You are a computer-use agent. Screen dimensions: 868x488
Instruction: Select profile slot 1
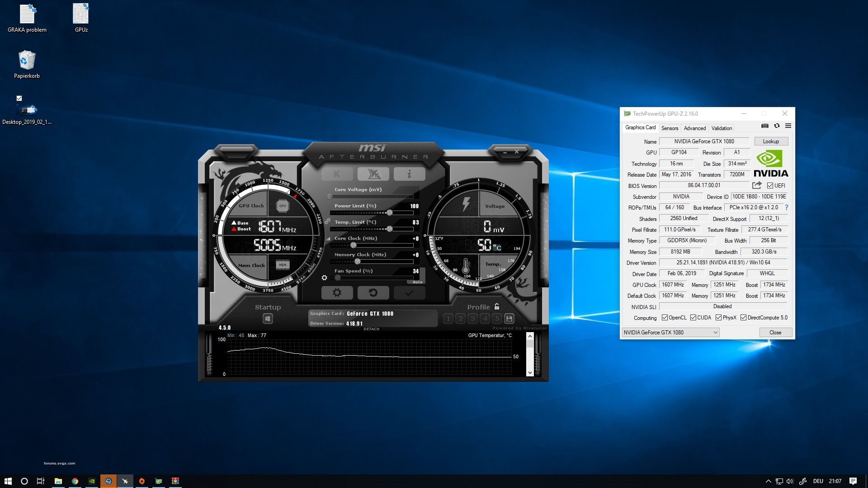pyautogui.click(x=448, y=319)
